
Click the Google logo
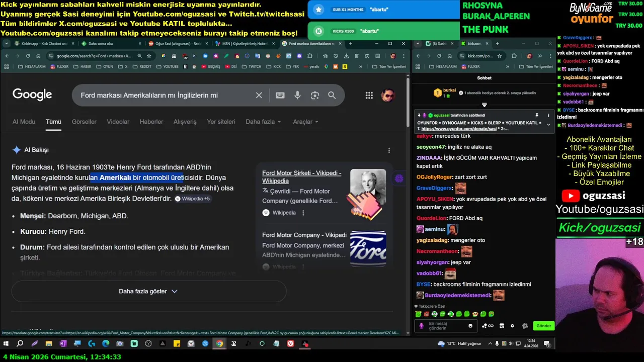point(32,95)
